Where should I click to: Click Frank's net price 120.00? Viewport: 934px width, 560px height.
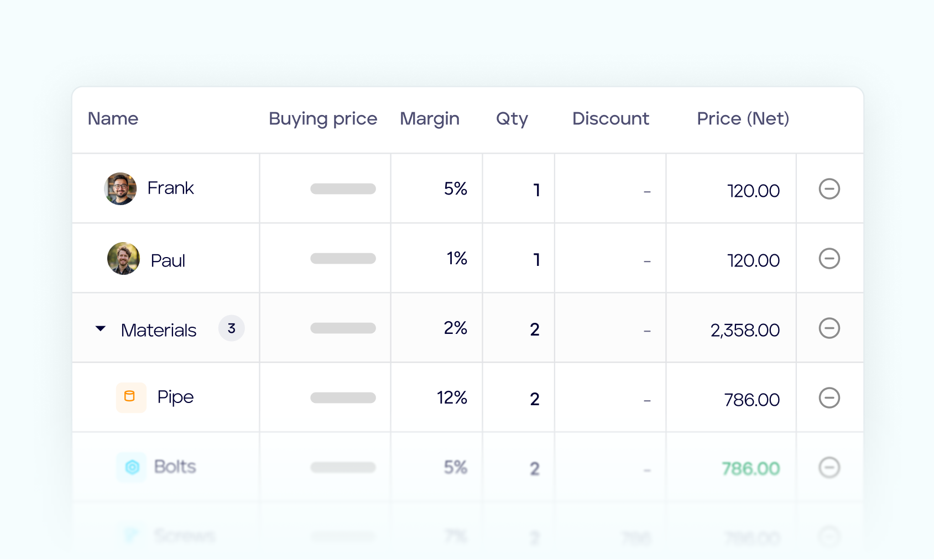(753, 191)
